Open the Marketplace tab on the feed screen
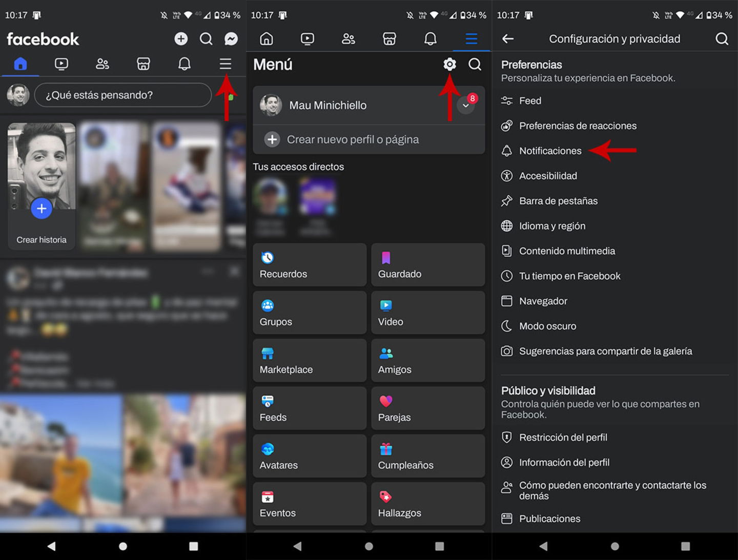This screenshot has width=738, height=560. [x=143, y=64]
